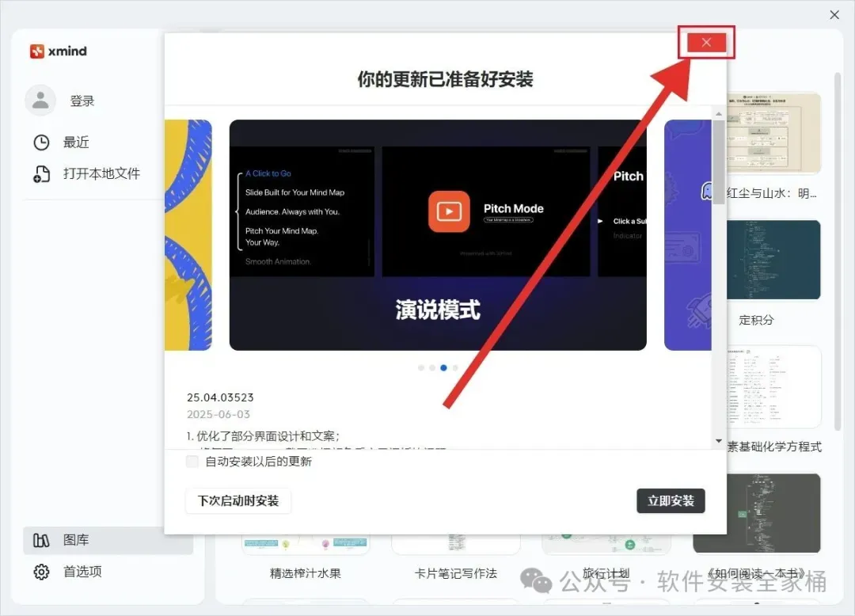Click the main gallery vertical scrollbar
This screenshot has width=855, height=616.
838,251
